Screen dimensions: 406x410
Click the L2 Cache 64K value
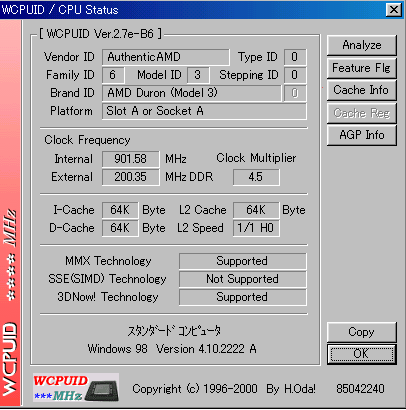(x=256, y=210)
